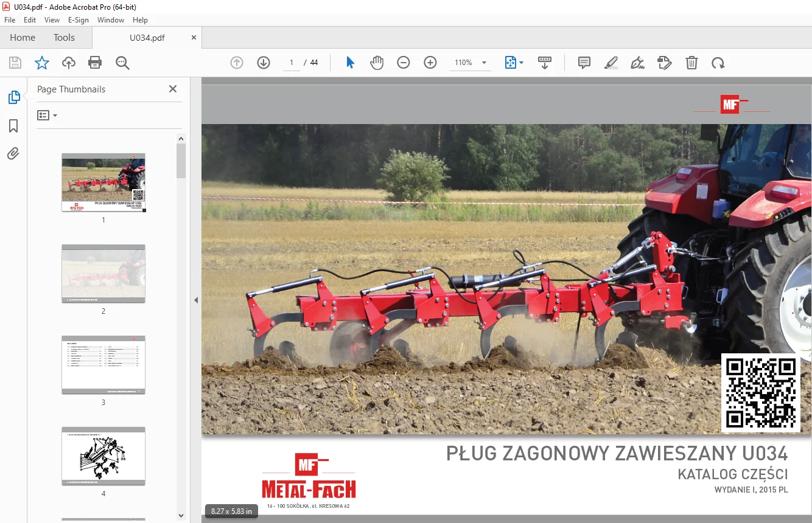Select page 2 thumbnail
Image resolution: width=812 pixels, height=523 pixels.
(103, 274)
